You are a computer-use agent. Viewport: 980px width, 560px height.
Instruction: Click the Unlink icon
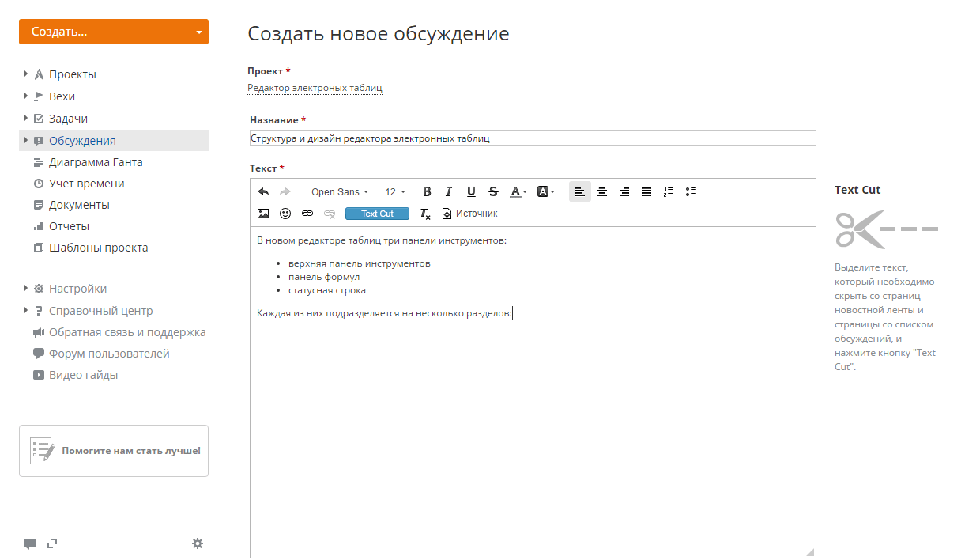click(330, 214)
